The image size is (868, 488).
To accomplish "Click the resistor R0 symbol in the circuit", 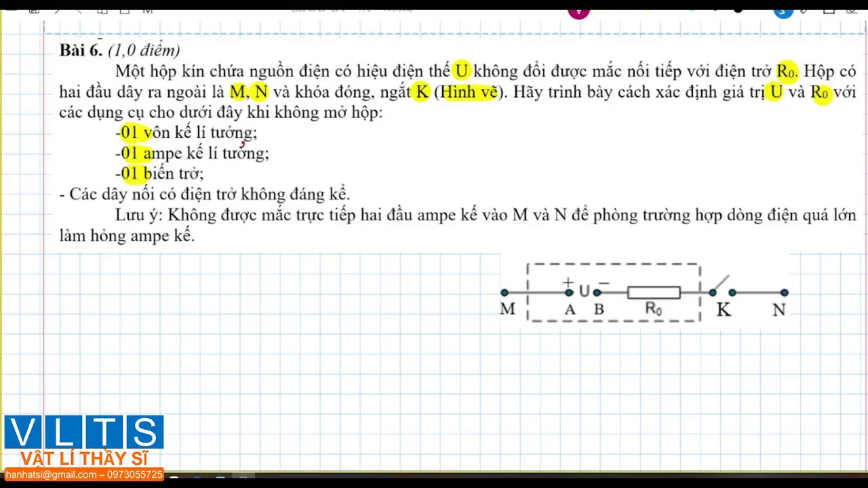I will [x=654, y=293].
